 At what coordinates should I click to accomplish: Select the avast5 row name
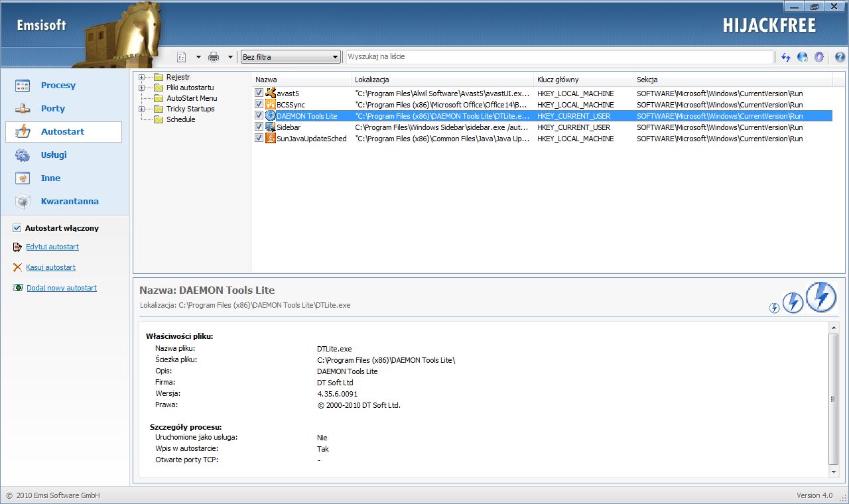[x=288, y=94]
